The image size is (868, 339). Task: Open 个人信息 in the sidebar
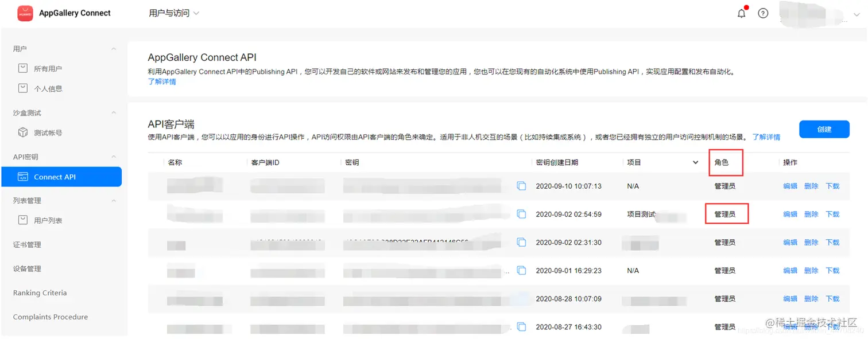coord(48,89)
